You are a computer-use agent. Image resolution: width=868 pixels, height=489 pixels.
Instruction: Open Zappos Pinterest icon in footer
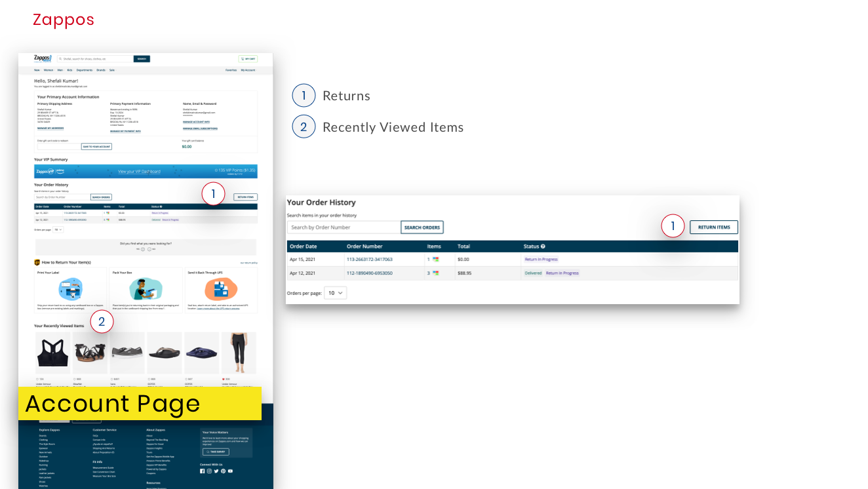(x=223, y=471)
